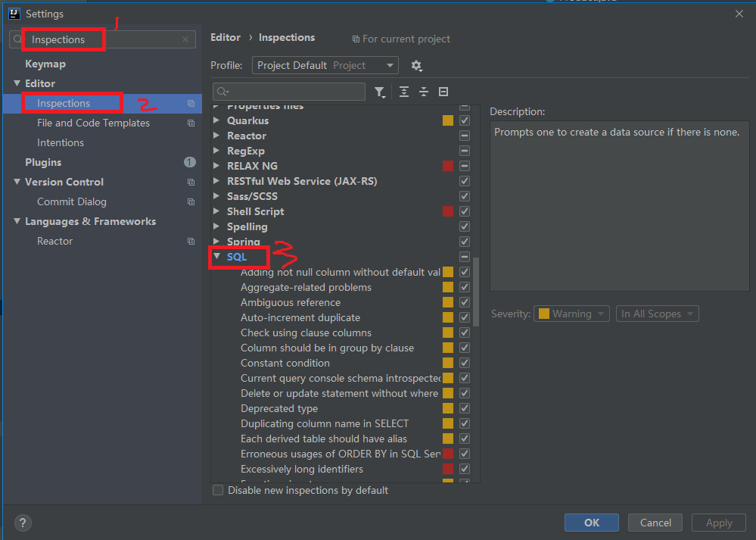Uncheck Deprecated type inspection
Viewport: 756px width, 540px height.
(x=465, y=408)
